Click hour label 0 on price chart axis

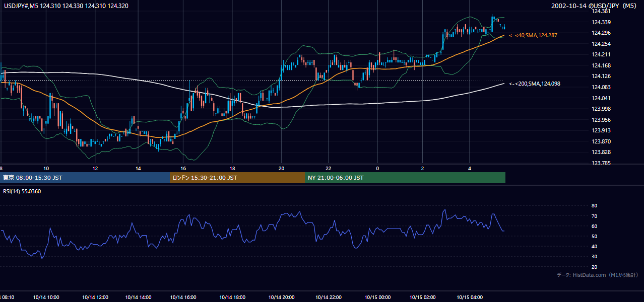click(376, 168)
